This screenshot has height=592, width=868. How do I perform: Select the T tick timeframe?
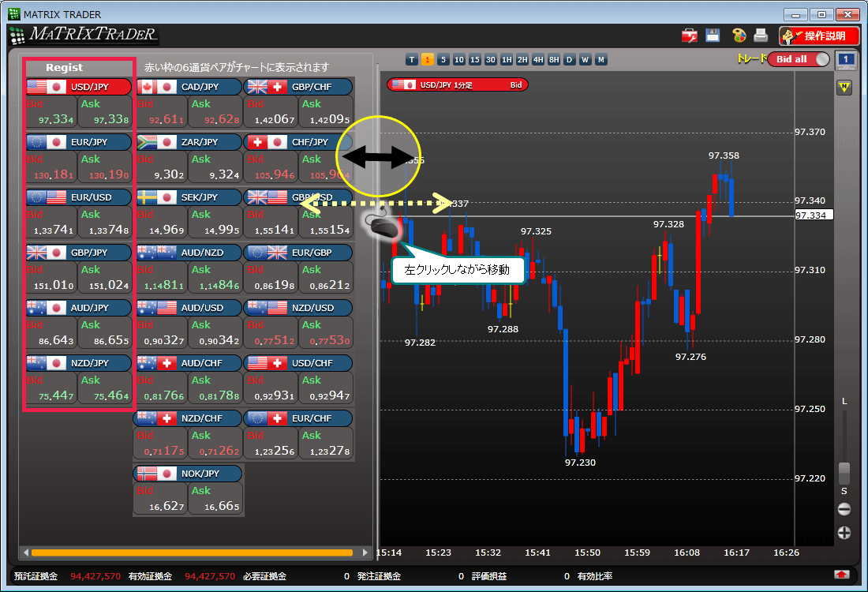(411, 60)
